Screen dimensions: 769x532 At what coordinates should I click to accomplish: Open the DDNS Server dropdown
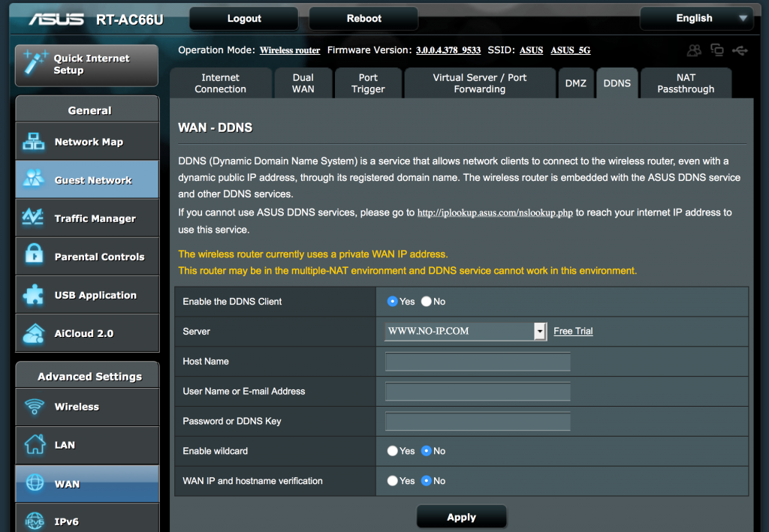[x=466, y=331]
